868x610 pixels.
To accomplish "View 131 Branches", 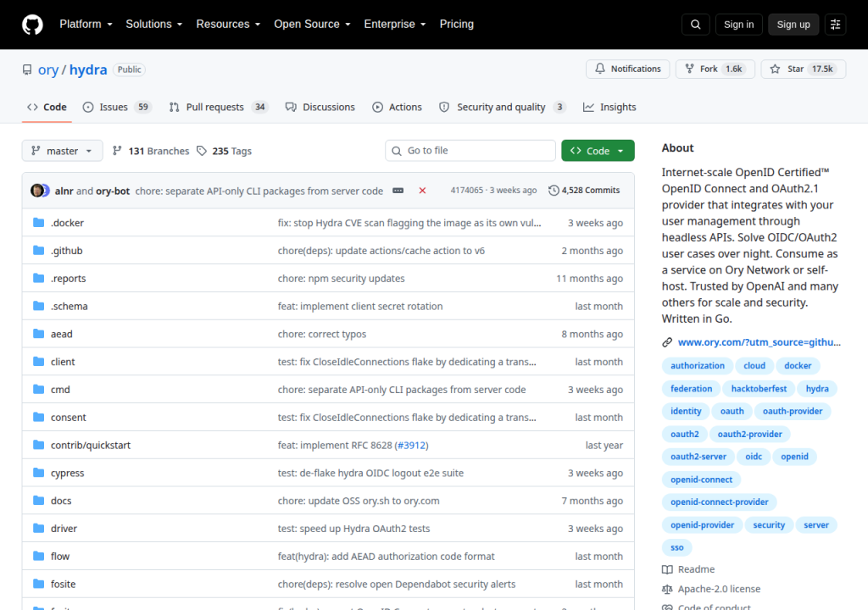I will click(x=151, y=151).
